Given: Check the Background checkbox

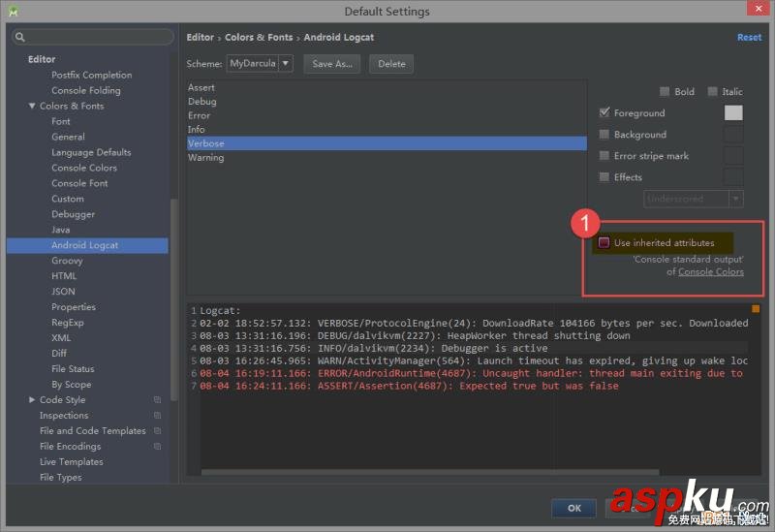Looking at the screenshot, I should (x=604, y=134).
